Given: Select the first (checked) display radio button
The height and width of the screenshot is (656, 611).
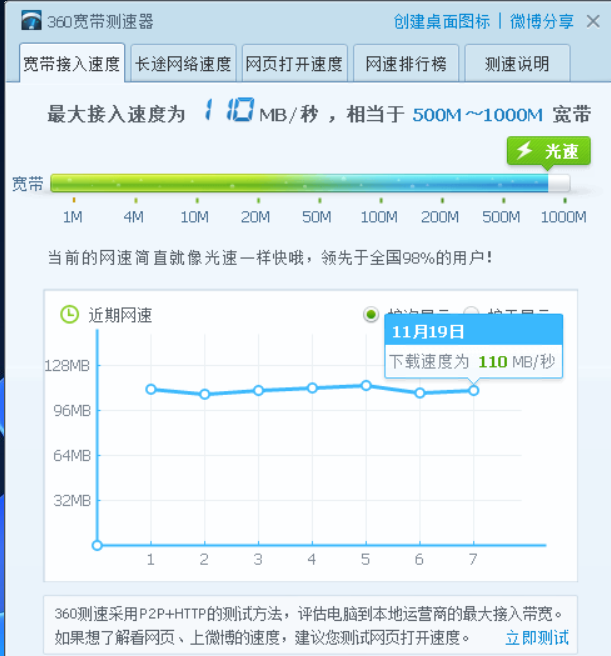Looking at the screenshot, I should point(371,314).
